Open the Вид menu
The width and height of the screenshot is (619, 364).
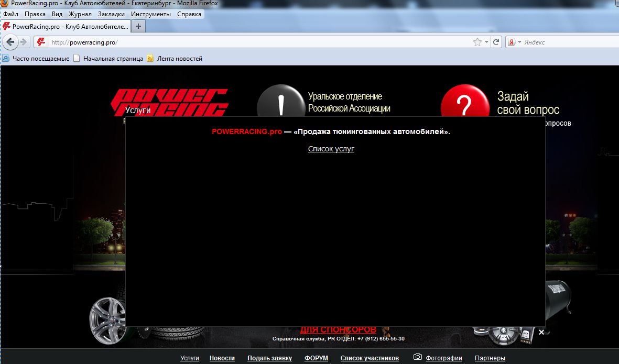57,14
